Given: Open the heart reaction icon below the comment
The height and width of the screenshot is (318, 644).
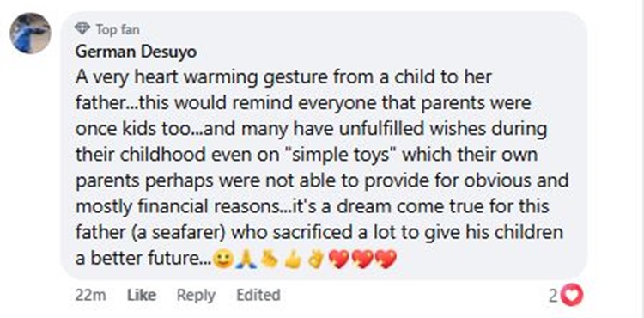Looking at the screenshot, I should click(x=572, y=296).
